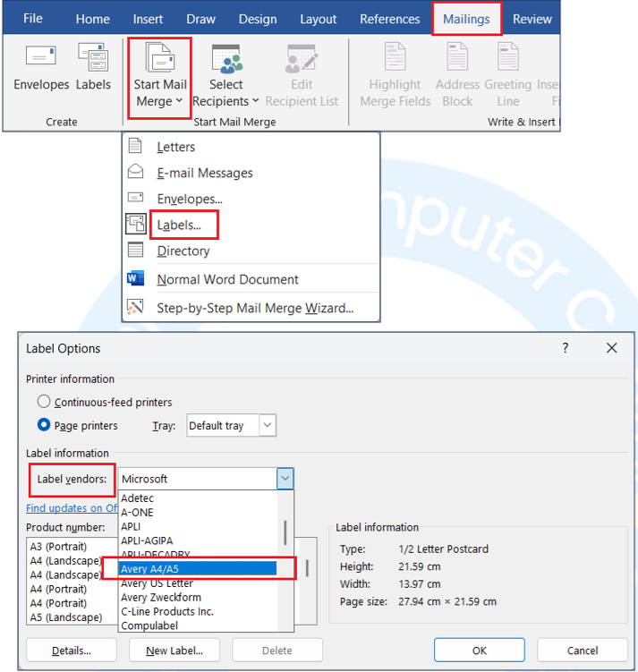638x672 pixels.
Task: Select Continuous-feed printers radio button
Action: pos(44,402)
